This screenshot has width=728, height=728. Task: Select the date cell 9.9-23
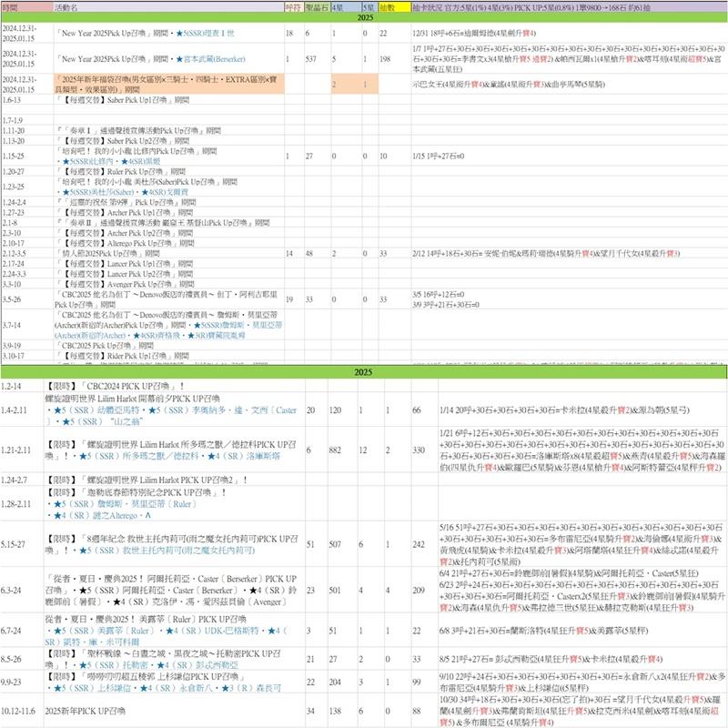click(x=22, y=682)
